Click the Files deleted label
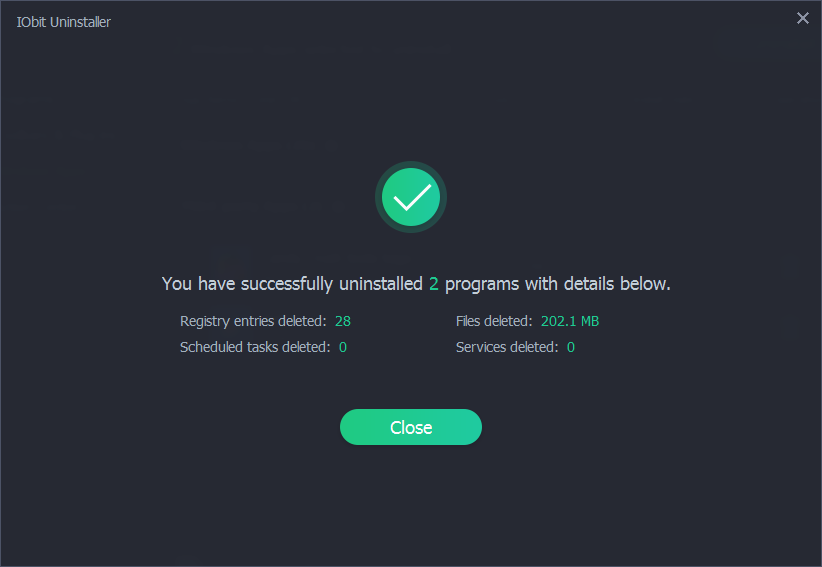Screen dimensions: 822x567 pos(493,321)
